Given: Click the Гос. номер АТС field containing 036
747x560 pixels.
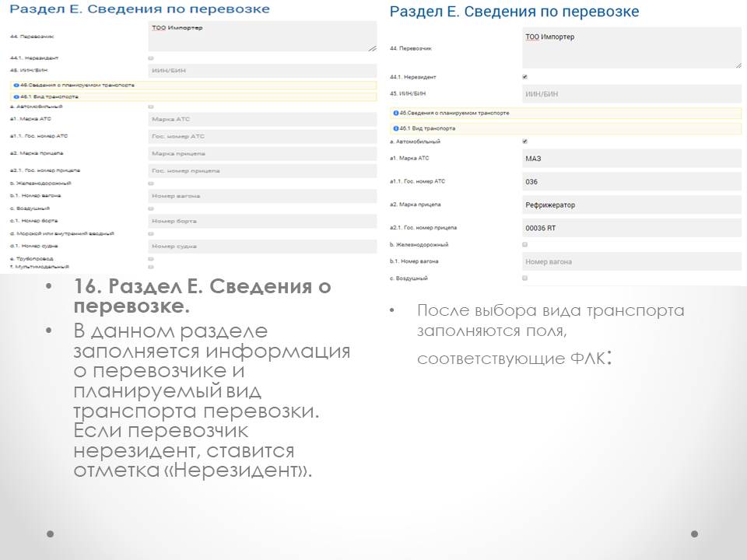Looking at the screenshot, I should pos(632,182).
